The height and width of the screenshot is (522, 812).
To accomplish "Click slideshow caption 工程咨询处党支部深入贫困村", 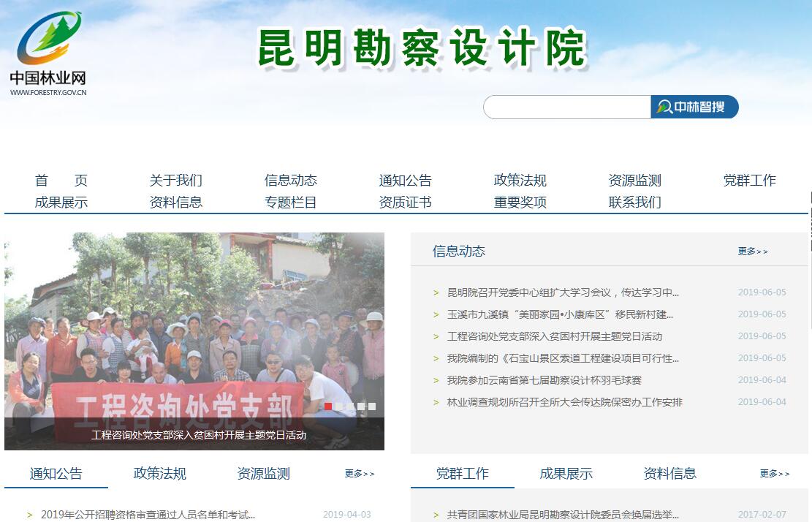I will coord(199,435).
